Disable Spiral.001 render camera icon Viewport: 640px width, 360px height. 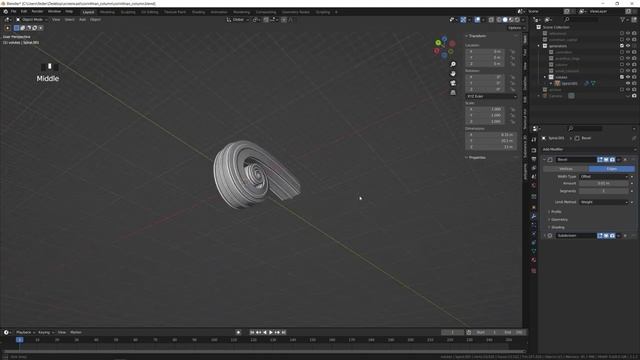pos(634,83)
